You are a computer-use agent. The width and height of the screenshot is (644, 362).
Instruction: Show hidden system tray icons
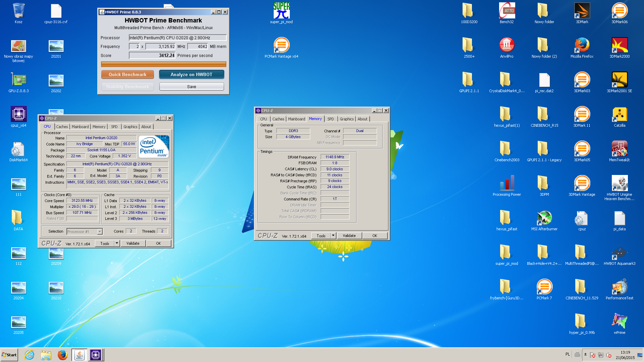(x=585, y=355)
